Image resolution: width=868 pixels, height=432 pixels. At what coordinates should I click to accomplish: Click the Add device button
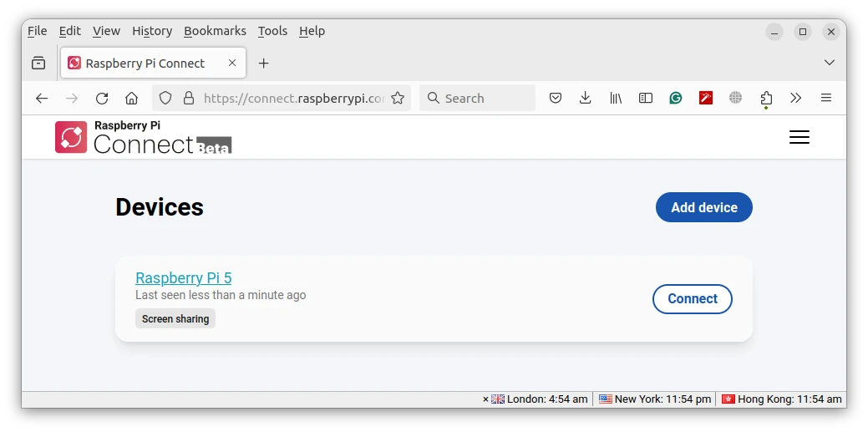point(704,207)
